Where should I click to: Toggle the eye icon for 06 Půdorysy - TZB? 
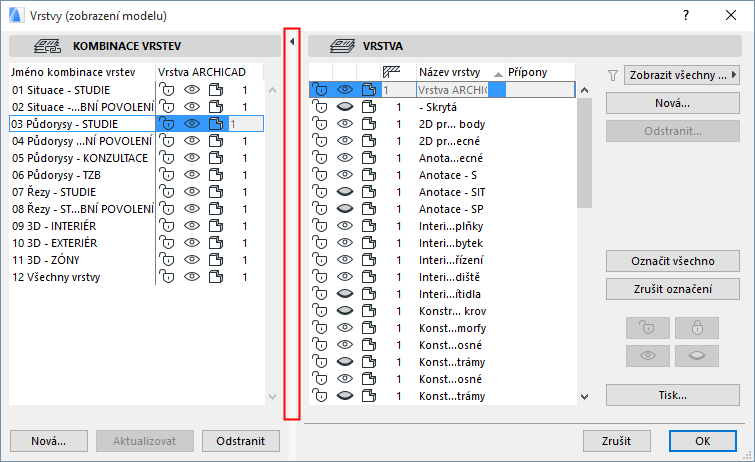point(192,175)
